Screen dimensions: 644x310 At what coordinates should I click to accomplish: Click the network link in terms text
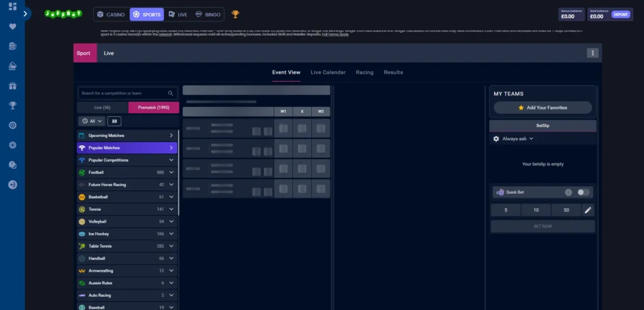click(x=165, y=35)
